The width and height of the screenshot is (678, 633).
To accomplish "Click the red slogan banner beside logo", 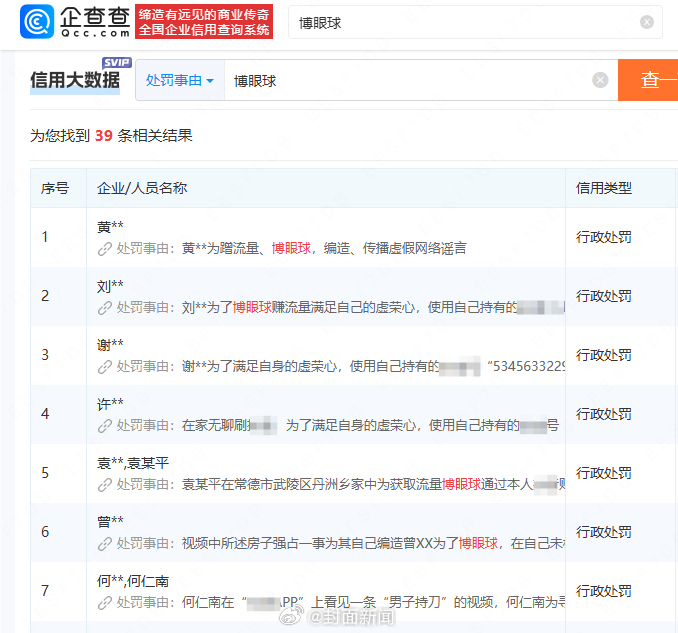I will 204,22.
